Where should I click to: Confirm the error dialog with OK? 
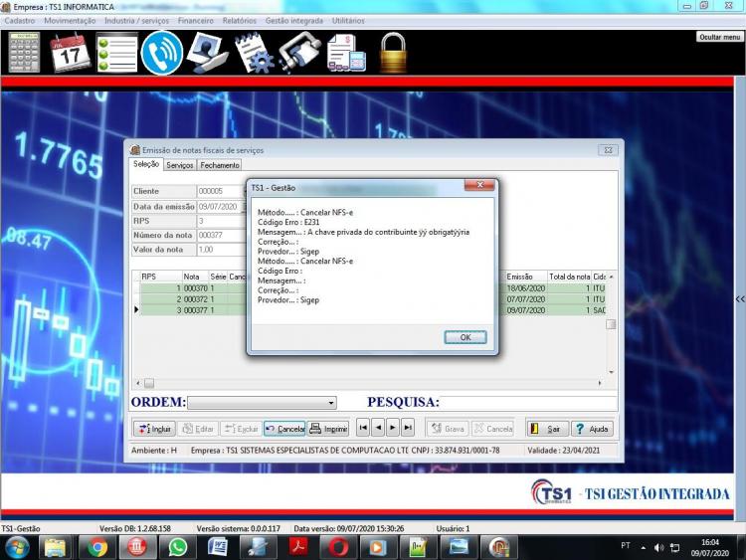click(x=466, y=337)
